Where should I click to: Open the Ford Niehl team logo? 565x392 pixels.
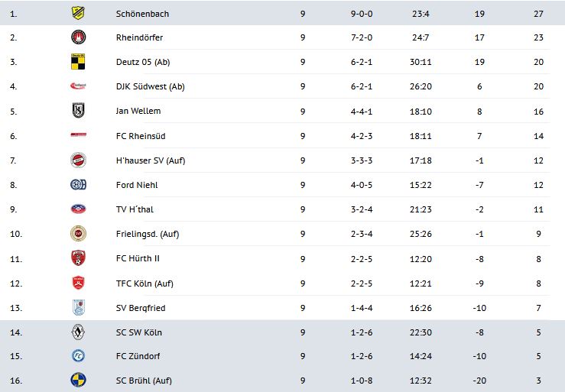[78, 184]
